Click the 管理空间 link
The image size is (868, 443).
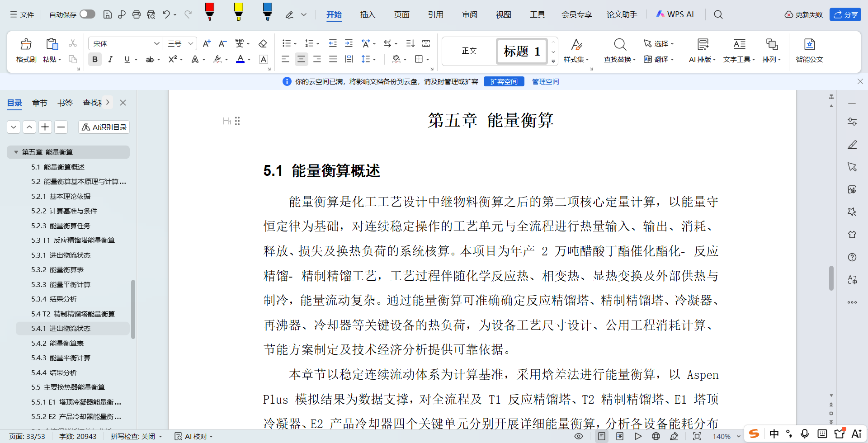click(x=545, y=81)
